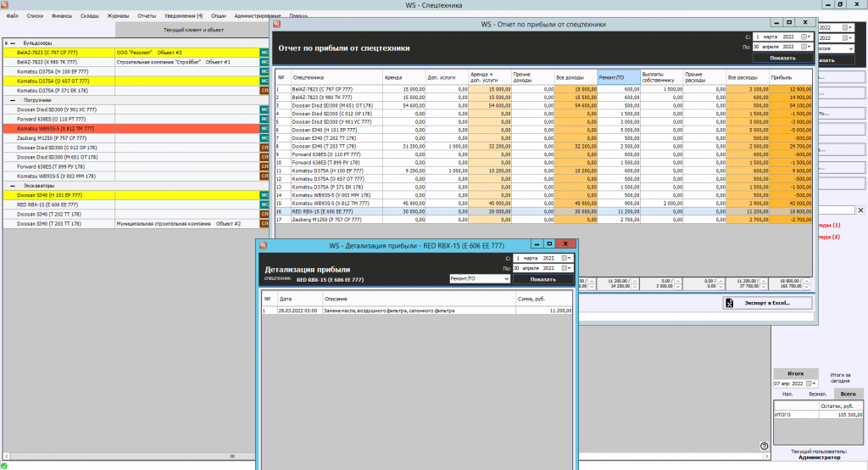Open the Журналы menu
The image size is (868, 470).
(x=118, y=16)
